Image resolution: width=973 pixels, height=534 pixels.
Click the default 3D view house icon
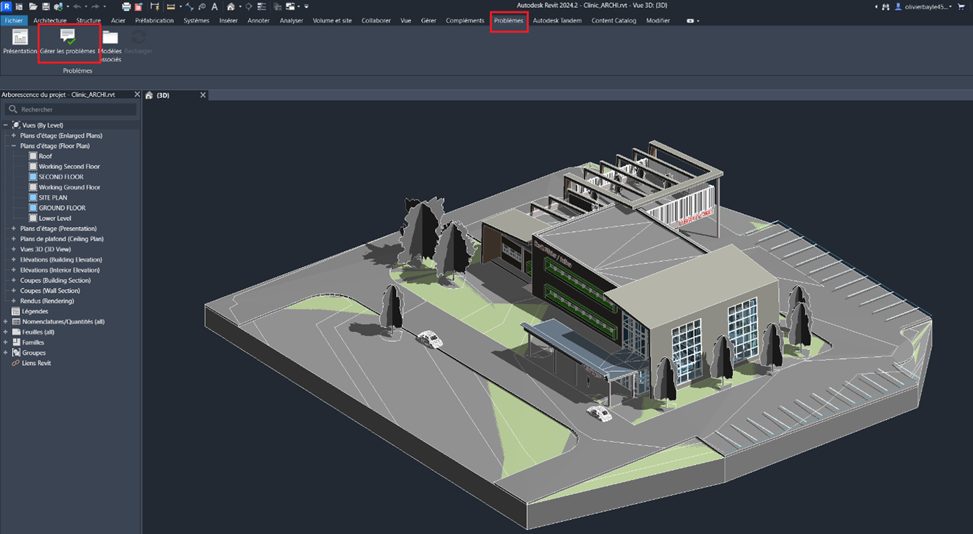231,7
